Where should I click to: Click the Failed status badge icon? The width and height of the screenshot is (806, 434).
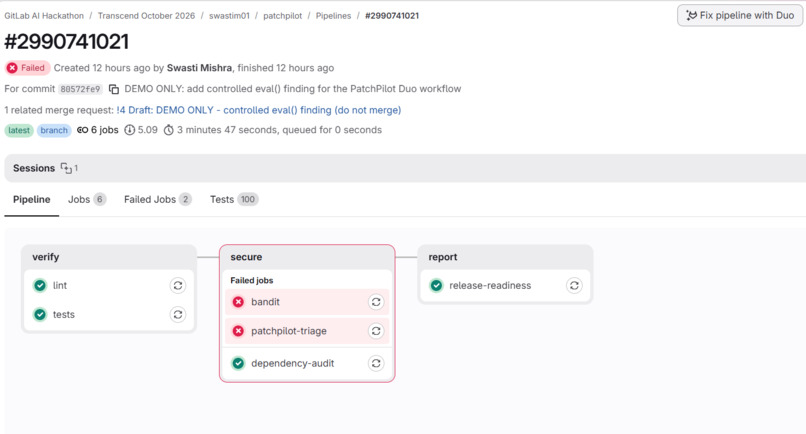(12, 68)
